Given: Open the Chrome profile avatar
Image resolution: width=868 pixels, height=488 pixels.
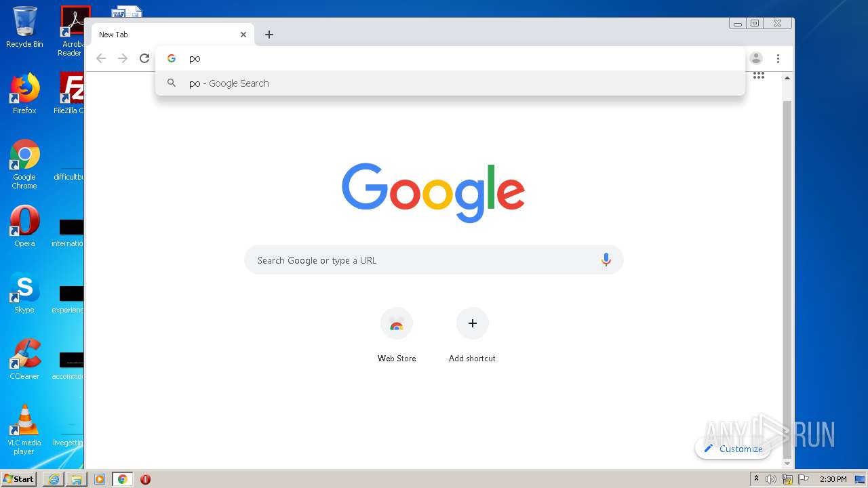Looking at the screenshot, I should click(x=756, y=58).
